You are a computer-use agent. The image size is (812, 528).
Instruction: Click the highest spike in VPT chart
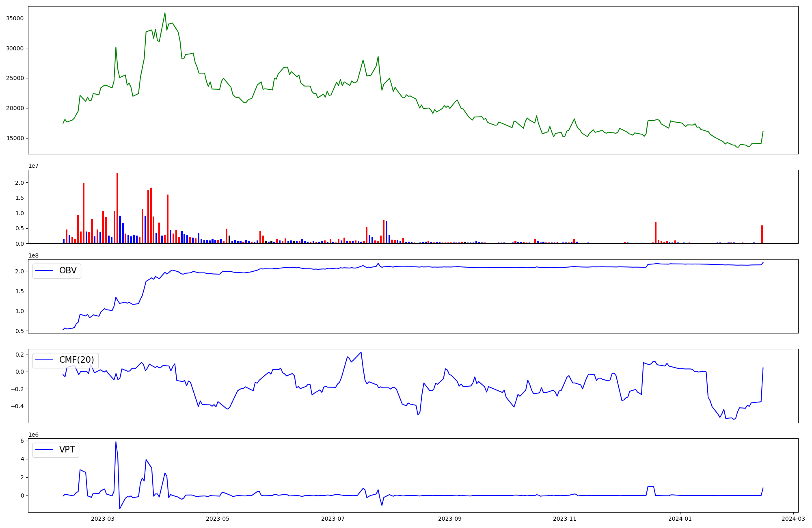point(116,442)
